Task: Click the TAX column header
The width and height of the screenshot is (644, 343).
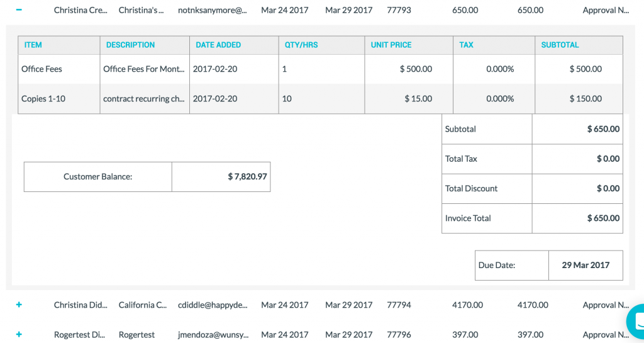Action: pos(467,45)
